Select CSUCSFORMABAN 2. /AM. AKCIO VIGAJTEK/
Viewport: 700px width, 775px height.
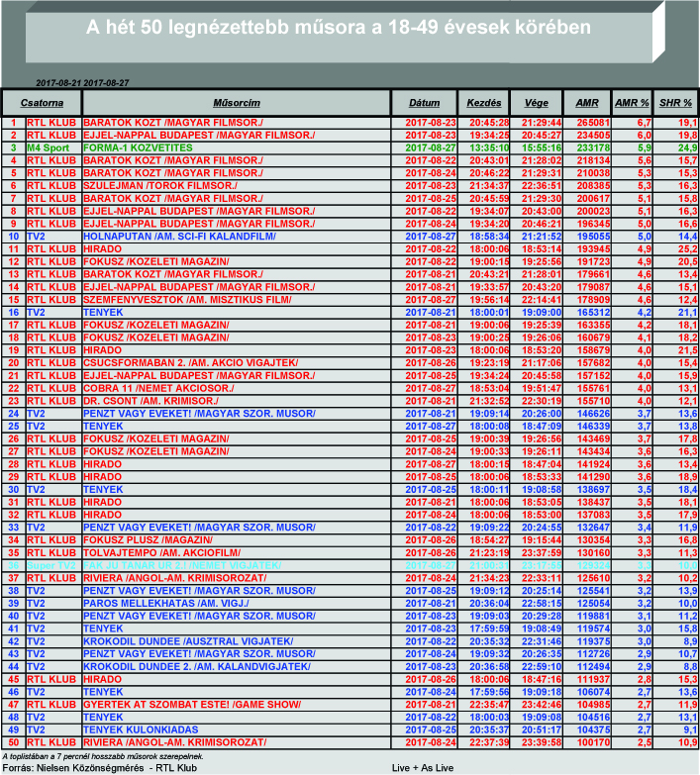click(190, 363)
